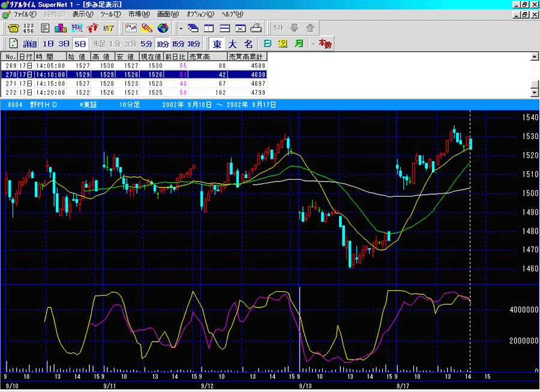Click the tile windows vertically icon
Viewport: 540px width, 392px height.
[x=209, y=28]
